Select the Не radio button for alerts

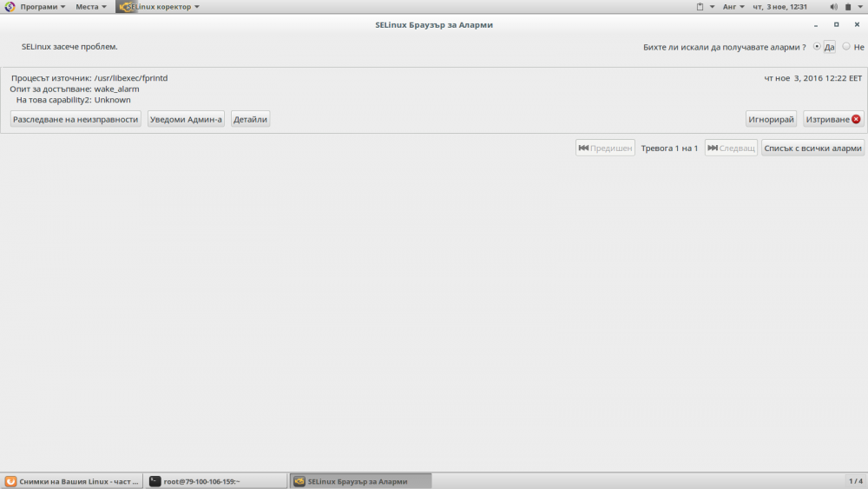click(x=846, y=47)
